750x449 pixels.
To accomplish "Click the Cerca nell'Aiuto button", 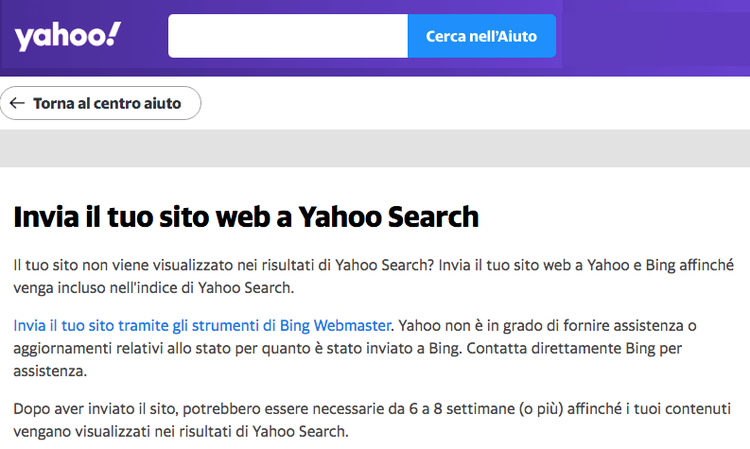I will point(482,36).
